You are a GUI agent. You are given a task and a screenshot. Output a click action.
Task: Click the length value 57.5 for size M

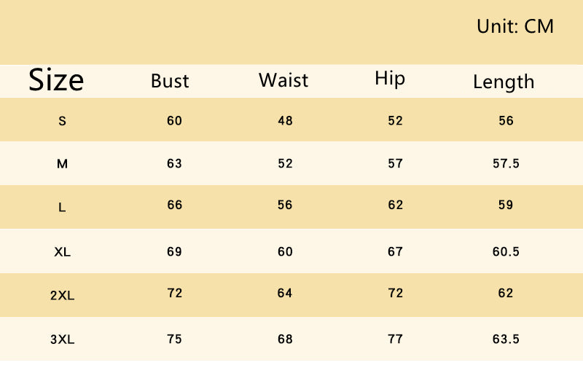pos(506,163)
